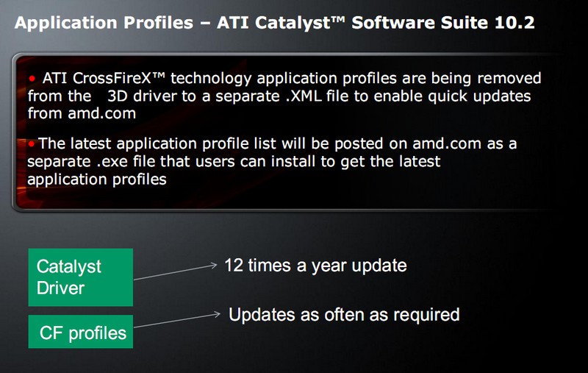This screenshot has height=373, width=588.
Task: Click the arrow from Catalyst Driver box
Action: [x=176, y=271]
